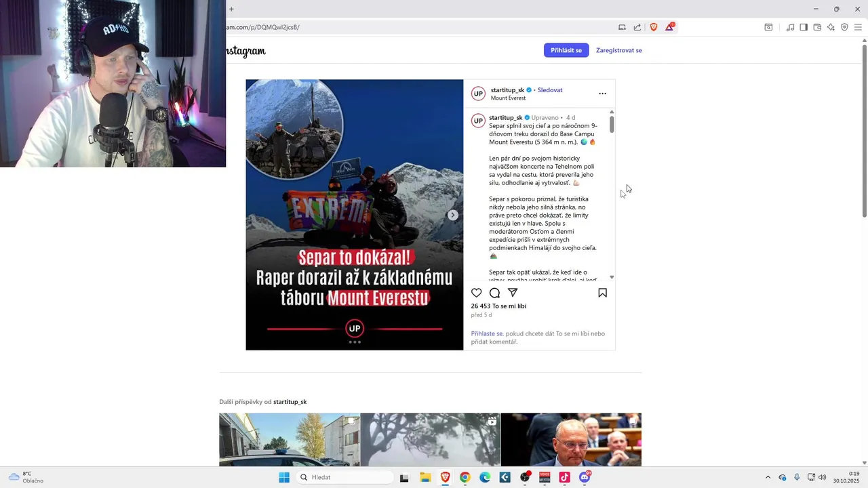Open the blue arrow app on taskbar
Screen dimensions: 868x488
[x=505, y=477]
